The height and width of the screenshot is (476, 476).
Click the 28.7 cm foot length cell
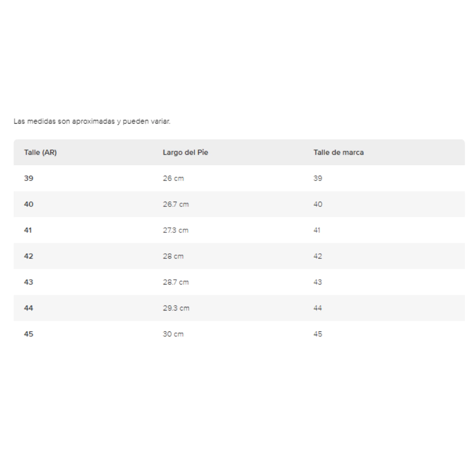(x=176, y=282)
